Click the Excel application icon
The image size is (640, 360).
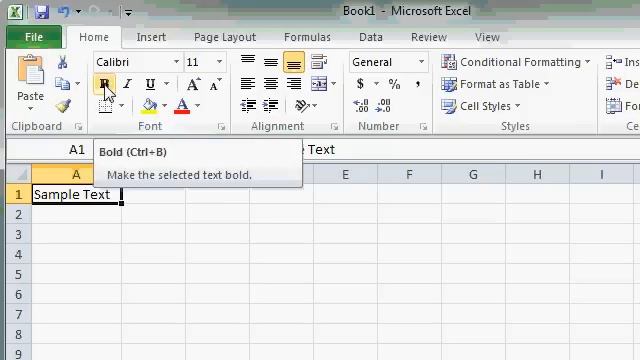tap(15, 12)
